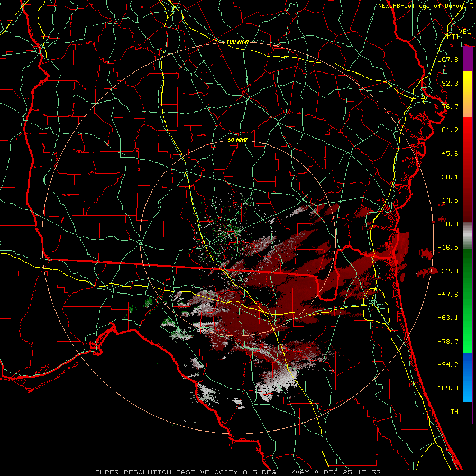The width and height of the screenshot is (476, 476).
Task: Click the -109.8 value on velocity scale
Action: click(x=446, y=388)
